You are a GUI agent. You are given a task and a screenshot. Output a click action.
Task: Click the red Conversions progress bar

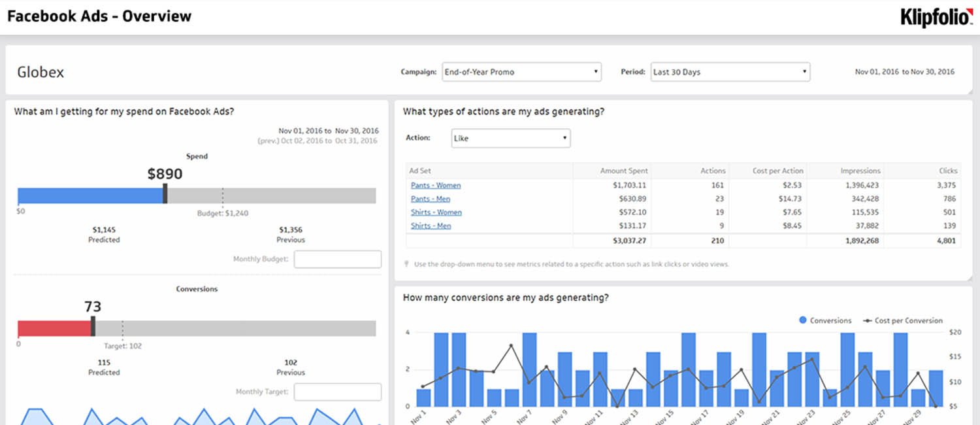tap(54, 328)
